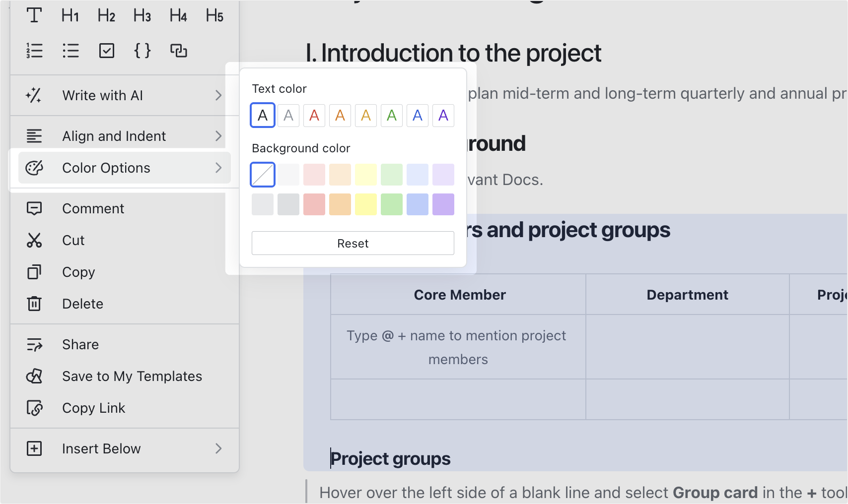The width and height of the screenshot is (848, 504).
Task: Click the Save to My Templates icon
Action: 34,376
